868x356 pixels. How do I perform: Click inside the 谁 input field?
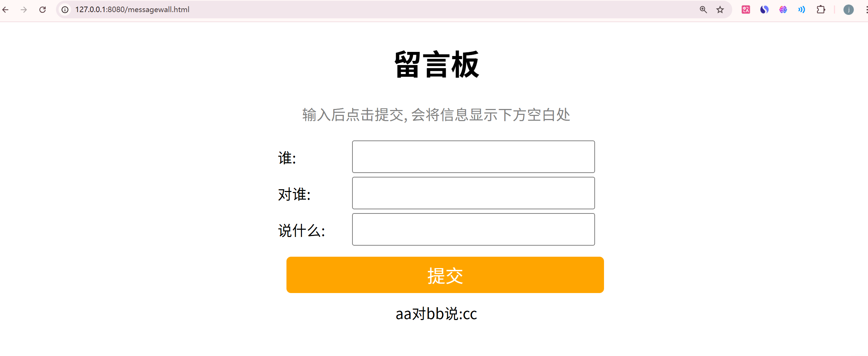coord(473,157)
